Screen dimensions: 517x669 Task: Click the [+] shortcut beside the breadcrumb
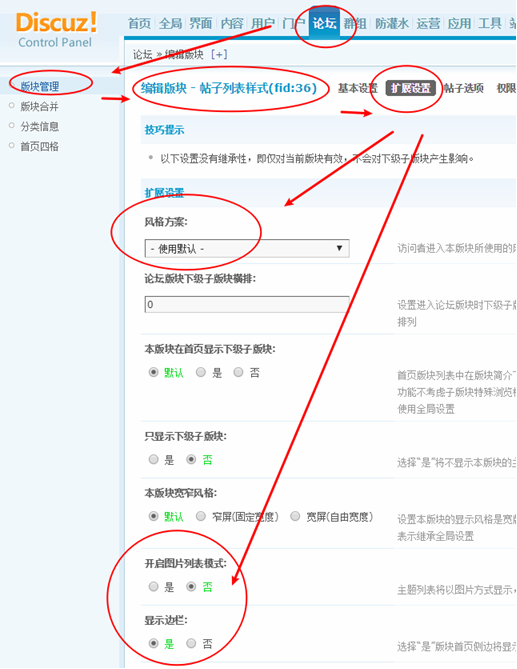[x=219, y=54]
